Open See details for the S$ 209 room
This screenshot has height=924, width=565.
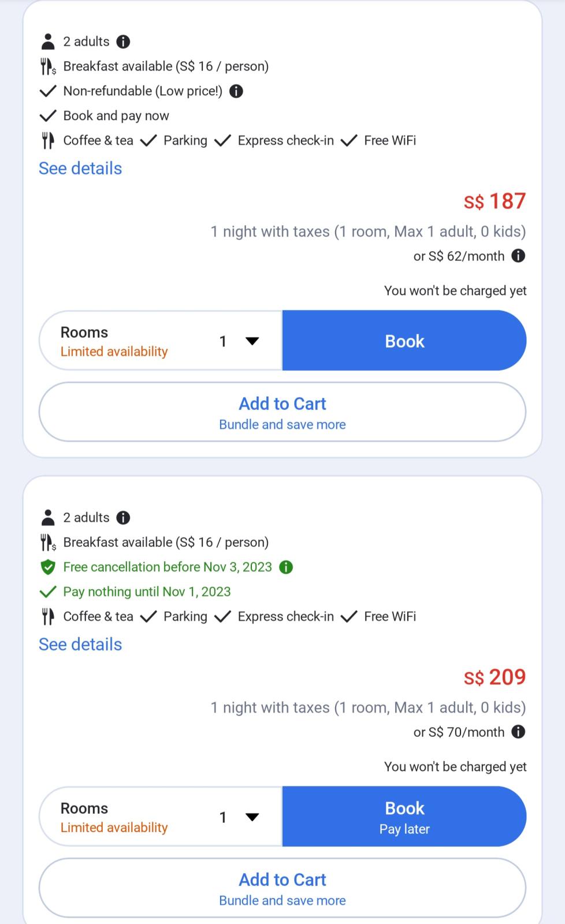click(80, 644)
